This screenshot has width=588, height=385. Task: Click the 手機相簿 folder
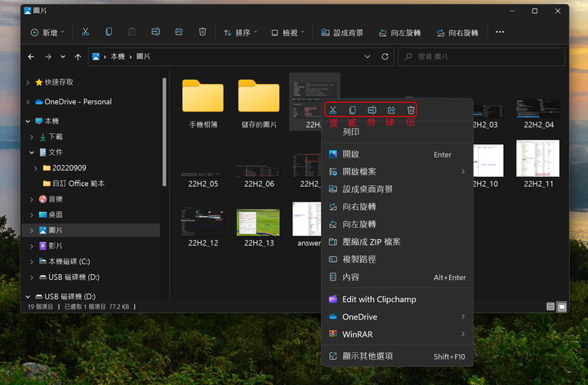203,104
